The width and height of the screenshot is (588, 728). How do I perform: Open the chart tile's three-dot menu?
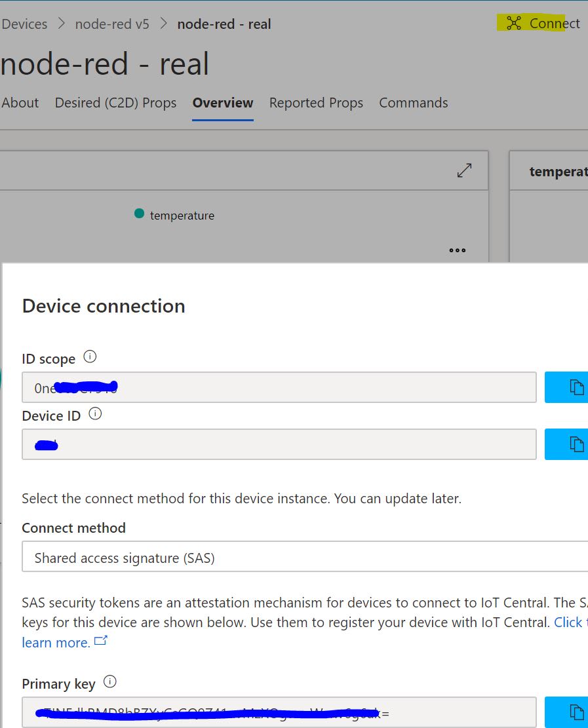(x=458, y=250)
